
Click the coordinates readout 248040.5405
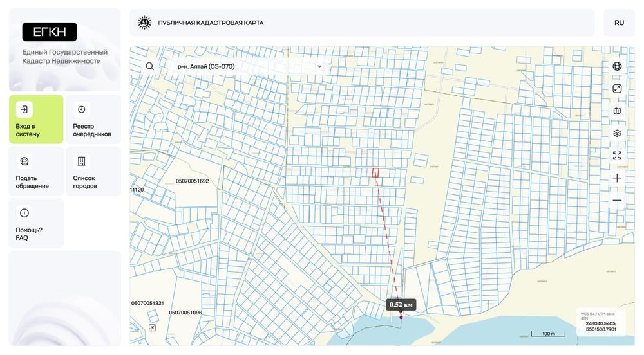601,324
